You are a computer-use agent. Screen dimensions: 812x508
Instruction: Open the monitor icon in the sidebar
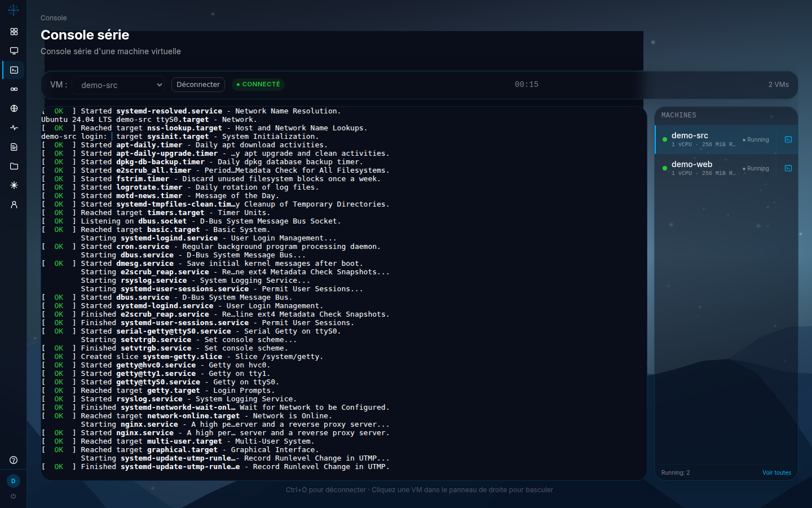(14, 51)
